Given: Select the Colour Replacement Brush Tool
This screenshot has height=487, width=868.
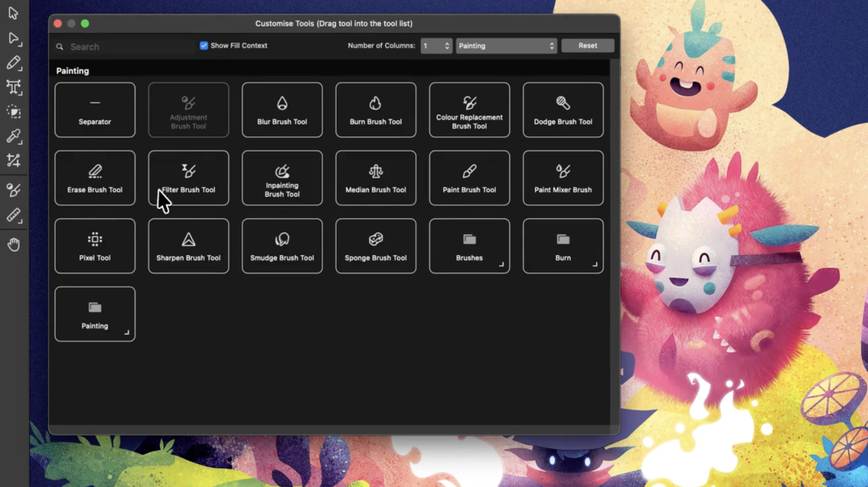Looking at the screenshot, I should (469, 110).
